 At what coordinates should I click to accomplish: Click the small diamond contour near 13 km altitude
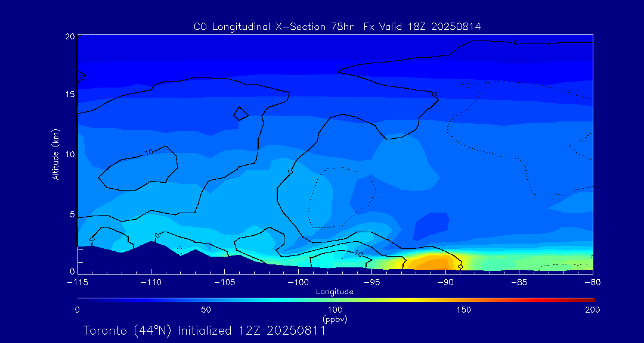(241, 114)
